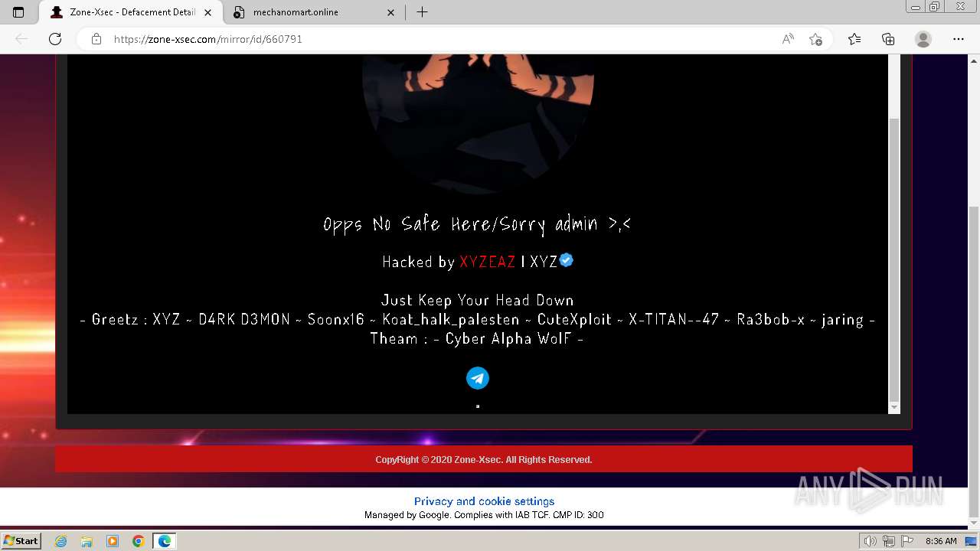Image resolution: width=980 pixels, height=551 pixels.
Task: Go back with the back arrow
Action: (x=21, y=39)
